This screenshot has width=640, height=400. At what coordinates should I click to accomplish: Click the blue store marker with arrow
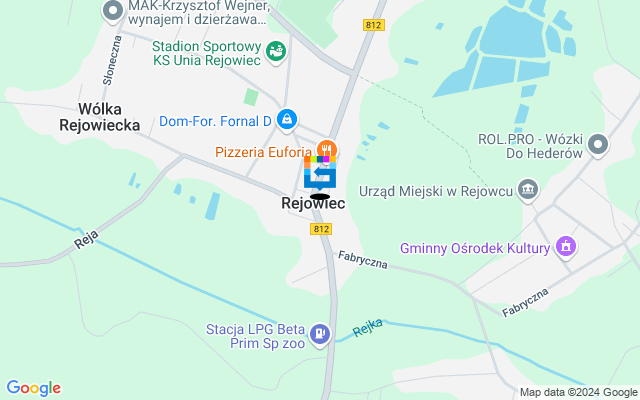320,175
